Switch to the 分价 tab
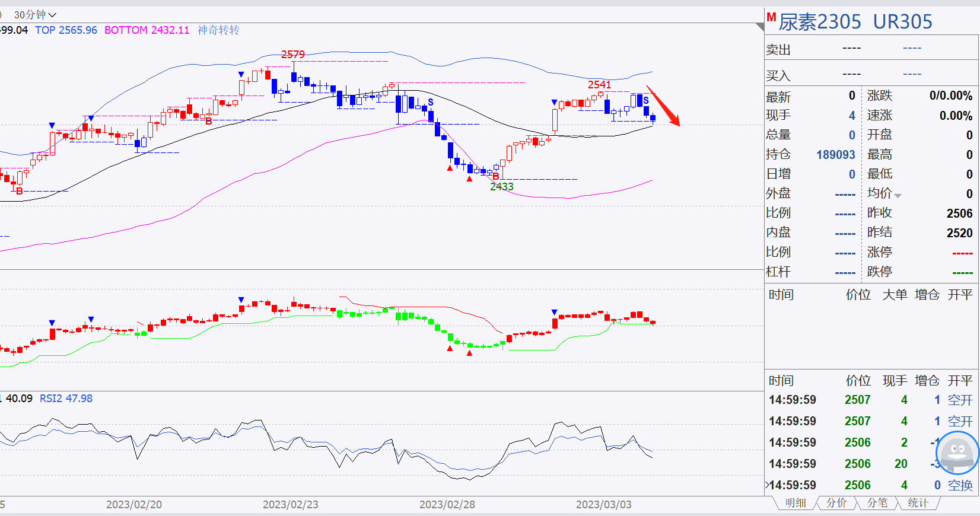The height and width of the screenshot is (516, 980). (836, 503)
